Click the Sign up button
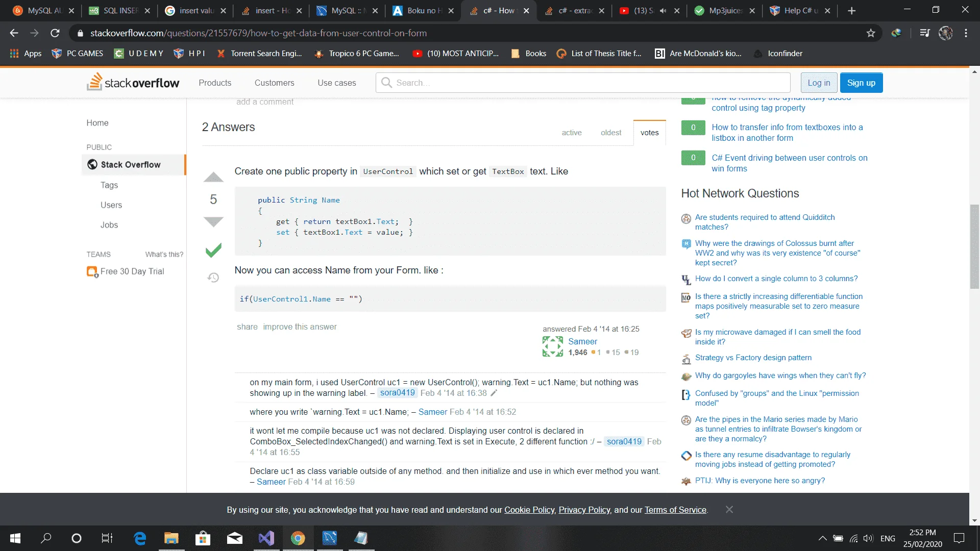The width and height of the screenshot is (980, 551). coord(861,83)
